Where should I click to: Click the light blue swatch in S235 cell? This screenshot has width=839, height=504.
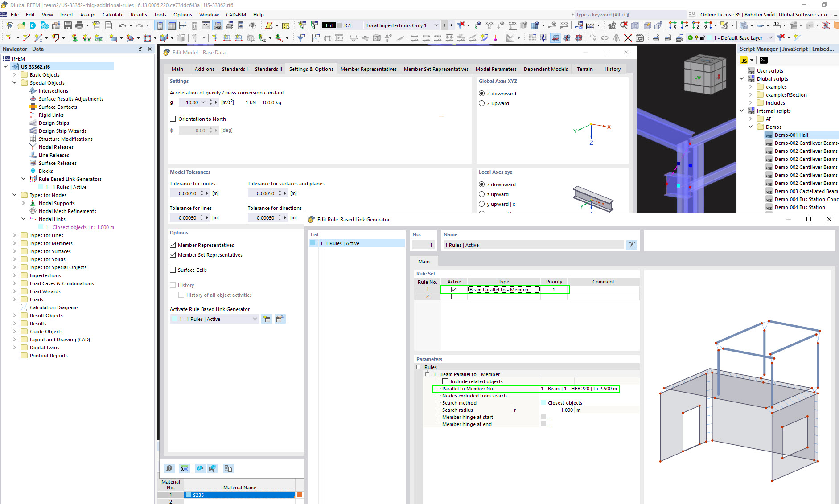(188, 495)
